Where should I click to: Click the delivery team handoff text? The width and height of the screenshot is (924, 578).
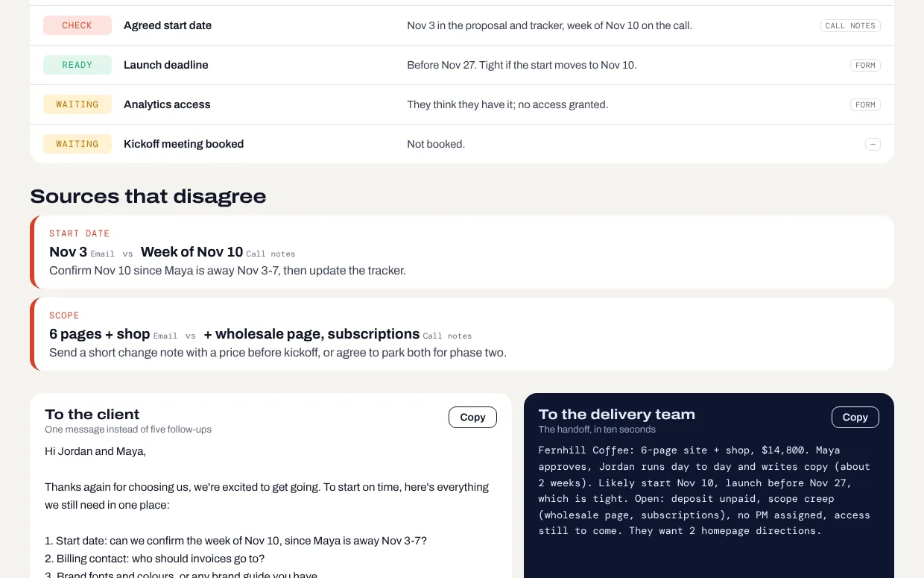click(x=704, y=491)
